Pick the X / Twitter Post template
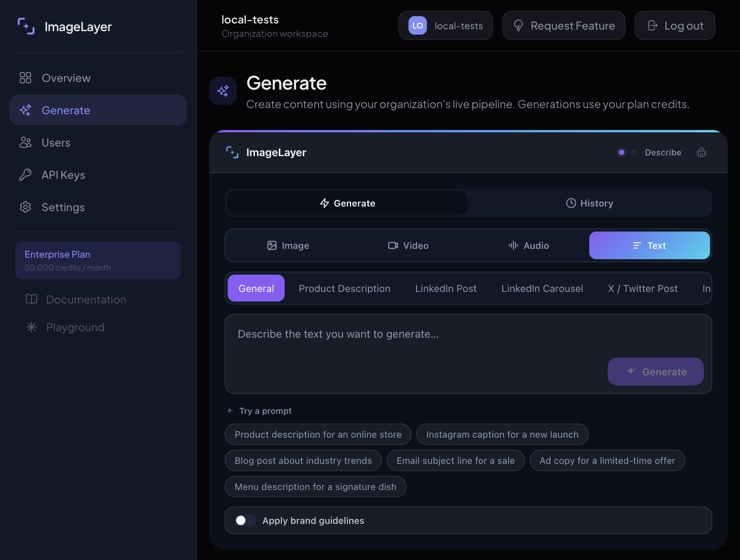 (643, 288)
